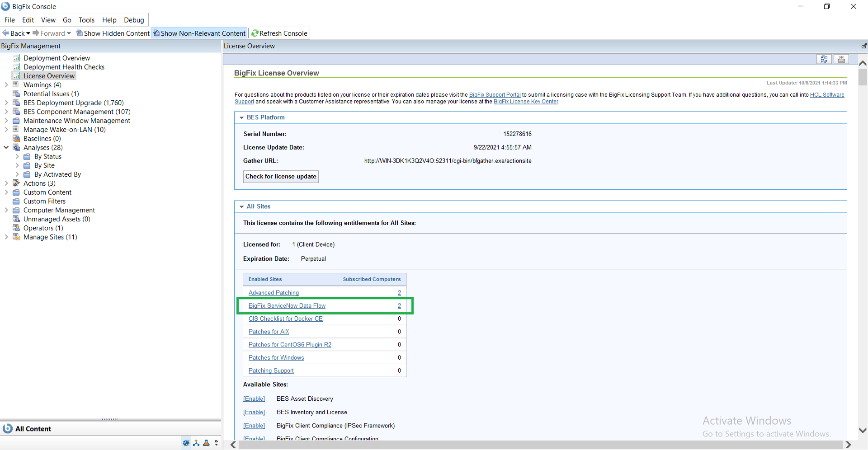
Task: Select Deployment Health Checks in tree
Action: pyautogui.click(x=64, y=67)
